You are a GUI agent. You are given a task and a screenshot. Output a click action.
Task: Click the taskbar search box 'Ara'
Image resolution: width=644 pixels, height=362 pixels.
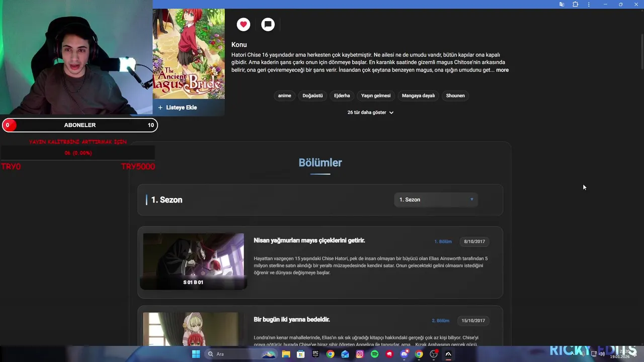coord(242,354)
